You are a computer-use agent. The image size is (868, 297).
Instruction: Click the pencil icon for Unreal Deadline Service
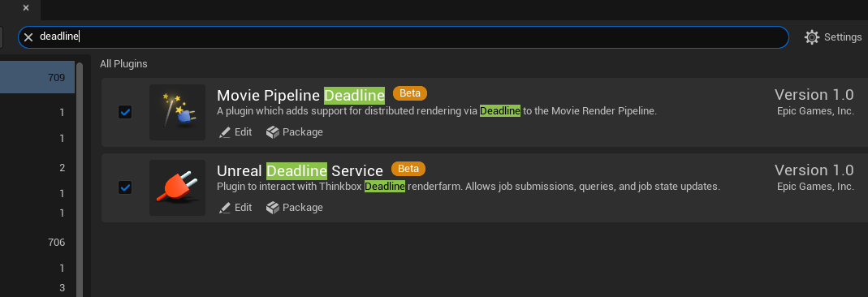[224, 208]
